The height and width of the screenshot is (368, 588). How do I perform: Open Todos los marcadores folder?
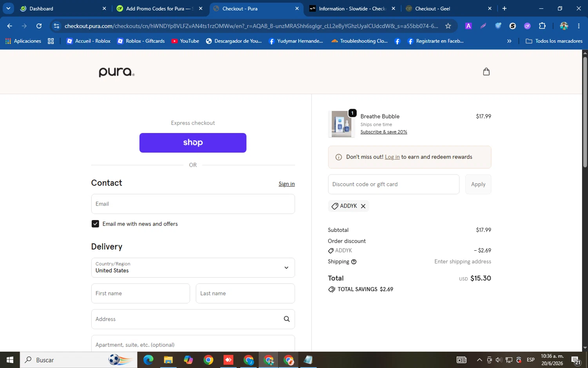(x=554, y=41)
